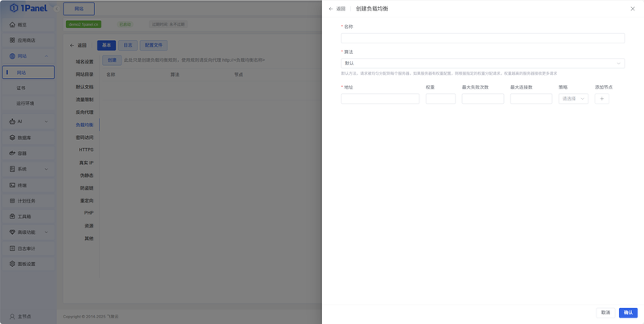Expand the 高级功能 sidebar group

(46, 232)
